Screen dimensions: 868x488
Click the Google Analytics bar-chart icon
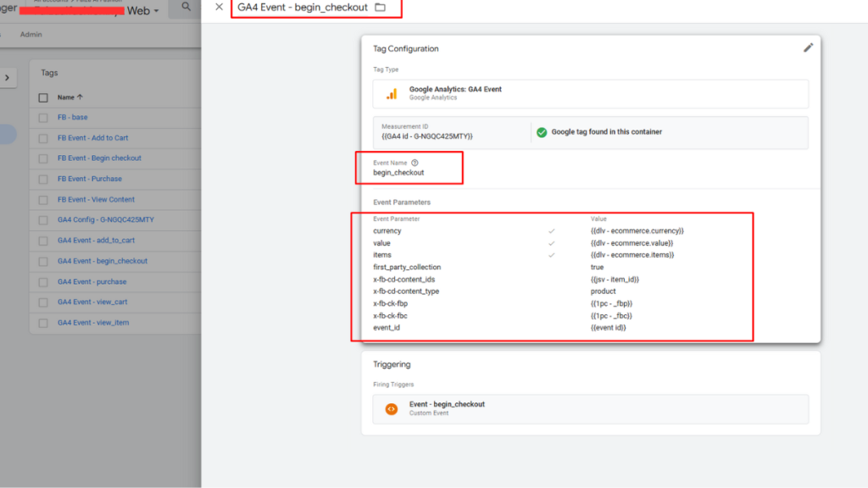click(392, 94)
